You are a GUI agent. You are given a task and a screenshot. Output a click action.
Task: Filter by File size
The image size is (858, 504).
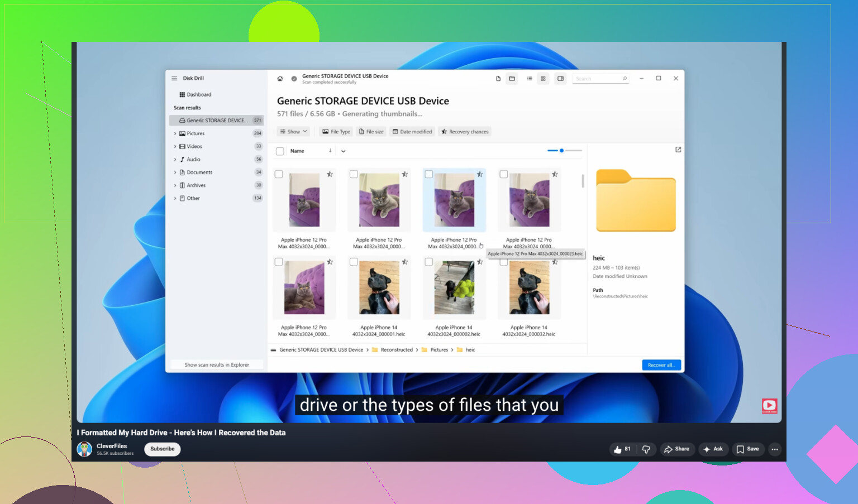[x=371, y=132]
